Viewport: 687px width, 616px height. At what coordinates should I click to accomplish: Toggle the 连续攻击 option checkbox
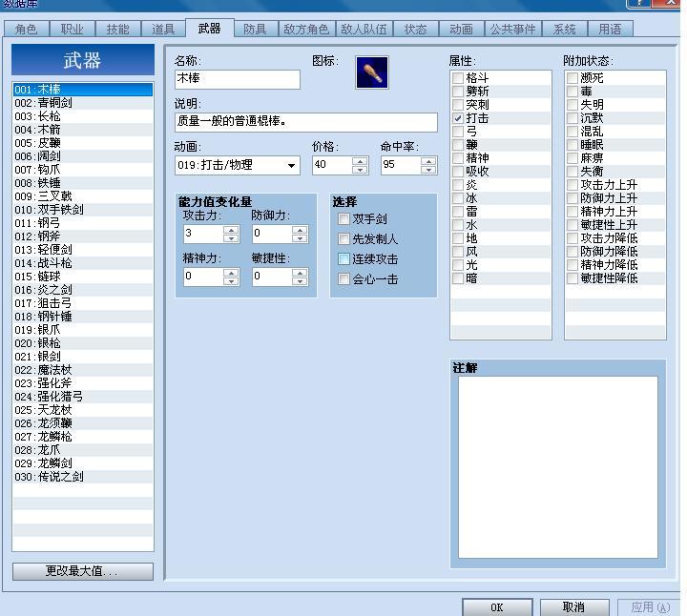[x=343, y=259]
